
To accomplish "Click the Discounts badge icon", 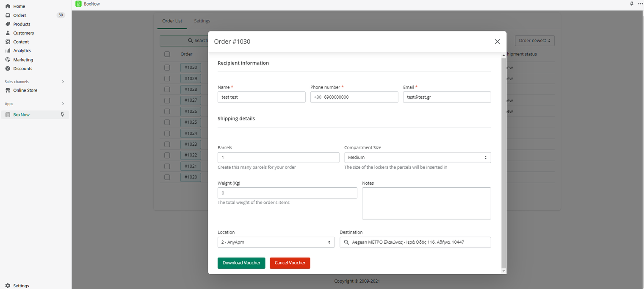I will pos(8,69).
